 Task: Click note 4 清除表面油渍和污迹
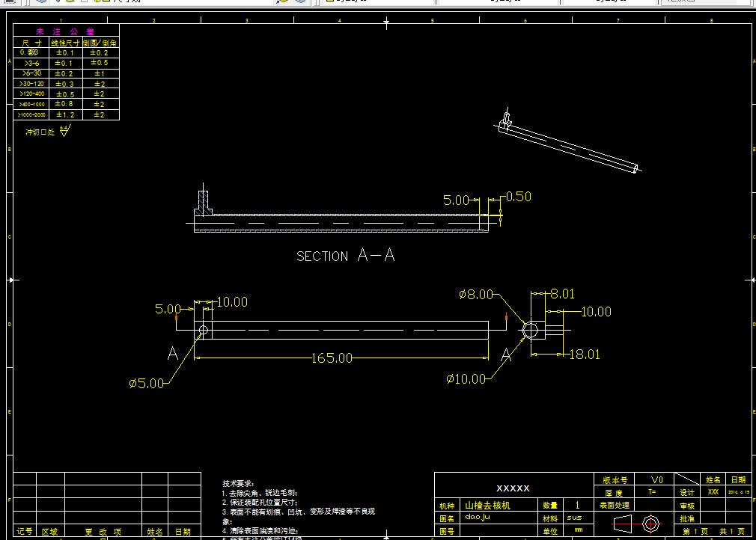pyautogui.click(x=260, y=531)
